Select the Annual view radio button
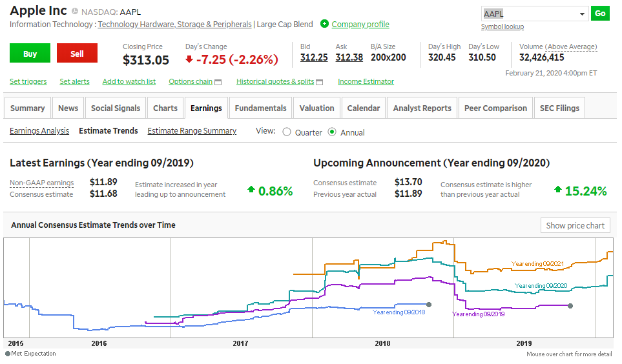The height and width of the screenshot is (364, 622). (332, 132)
